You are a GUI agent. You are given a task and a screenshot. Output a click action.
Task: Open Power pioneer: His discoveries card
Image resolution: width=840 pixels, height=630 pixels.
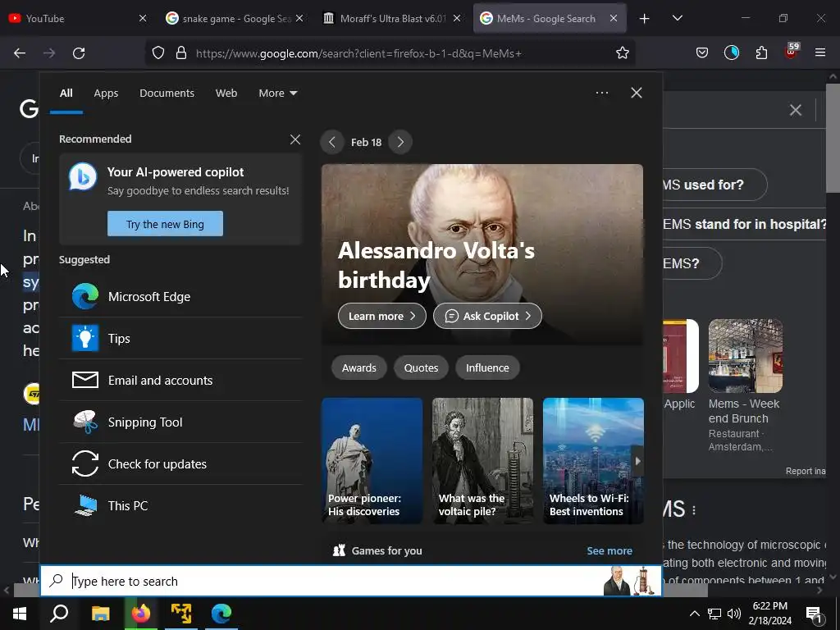(372, 461)
